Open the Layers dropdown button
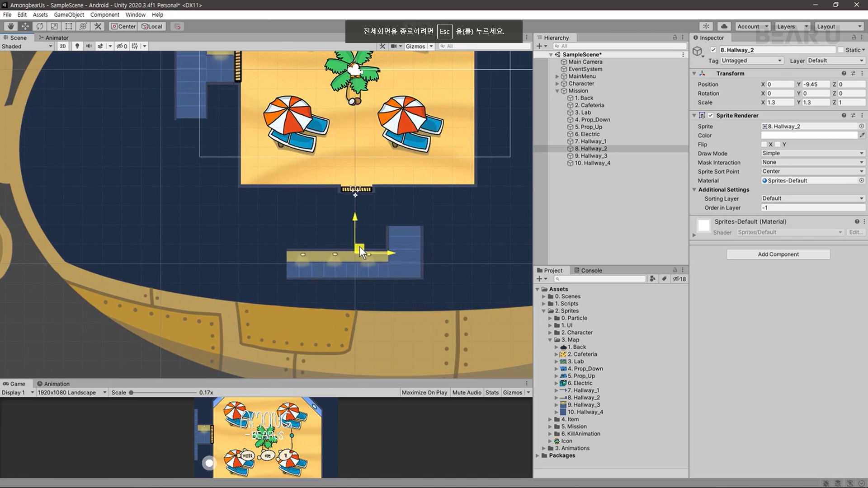Viewport: 868px width, 488px height. click(792, 26)
